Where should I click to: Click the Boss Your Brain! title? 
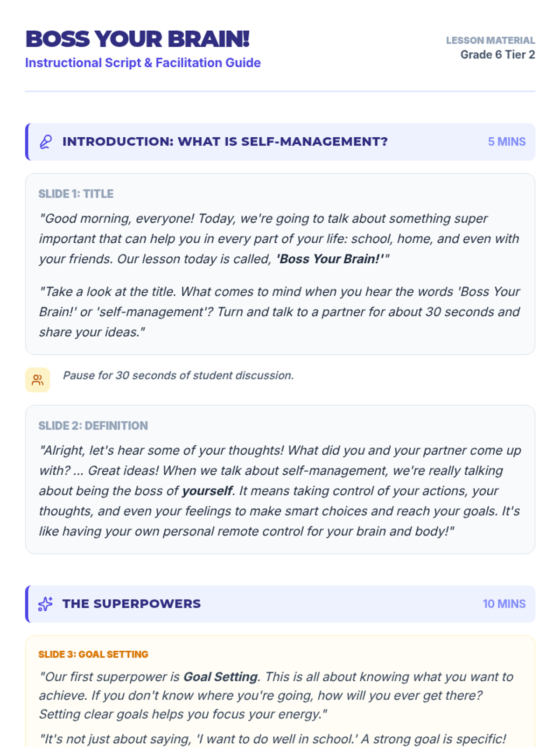pos(137,39)
